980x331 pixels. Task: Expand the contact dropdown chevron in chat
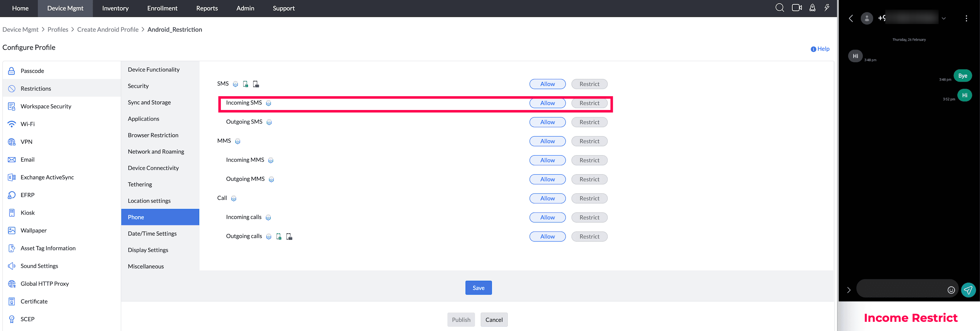pos(944,18)
